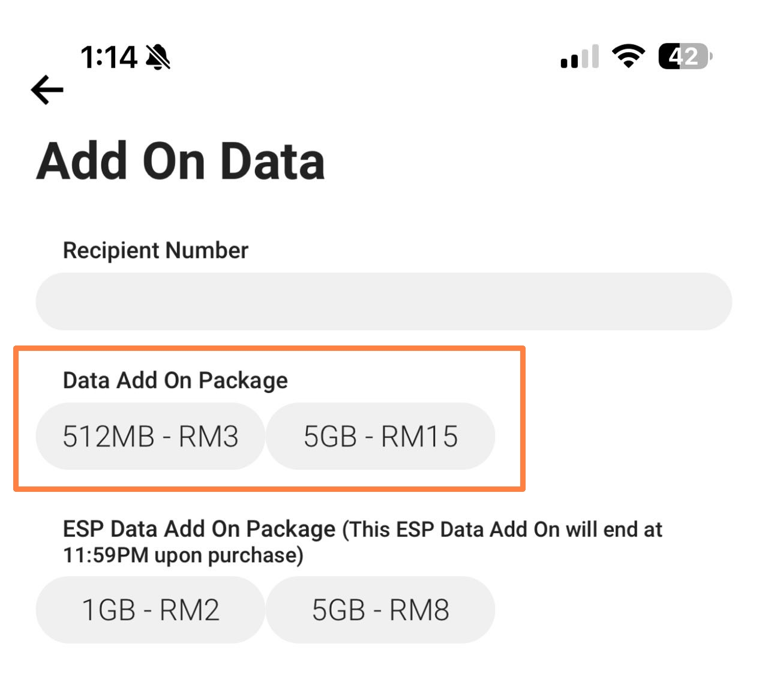The height and width of the screenshot is (700, 768).
Task: Tap the 11:59PM upon purchase note
Action: 183,556
